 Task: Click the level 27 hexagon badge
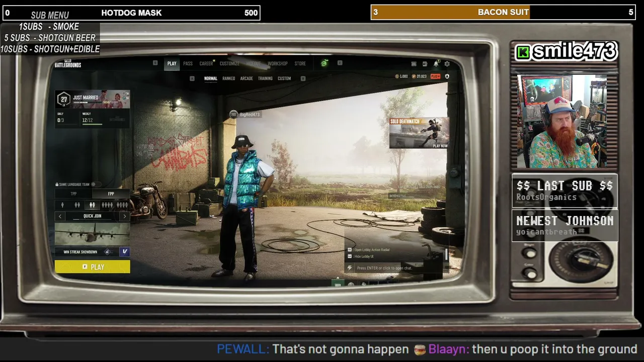pyautogui.click(x=64, y=99)
